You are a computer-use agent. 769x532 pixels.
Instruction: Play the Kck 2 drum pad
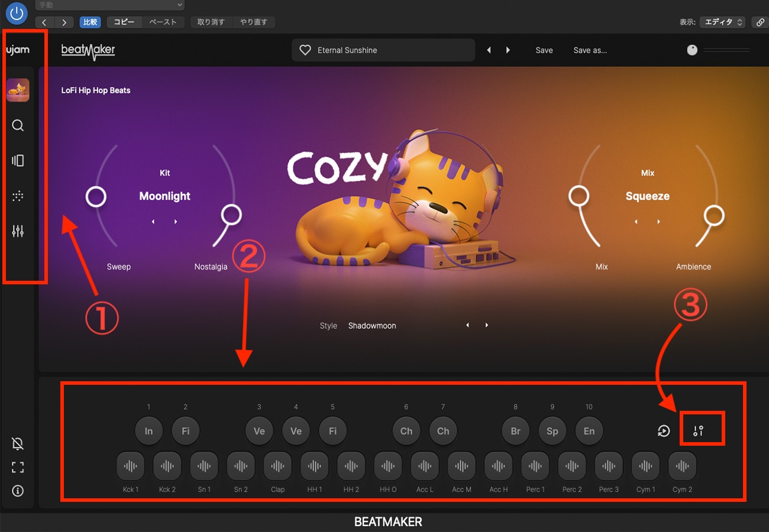(167, 466)
